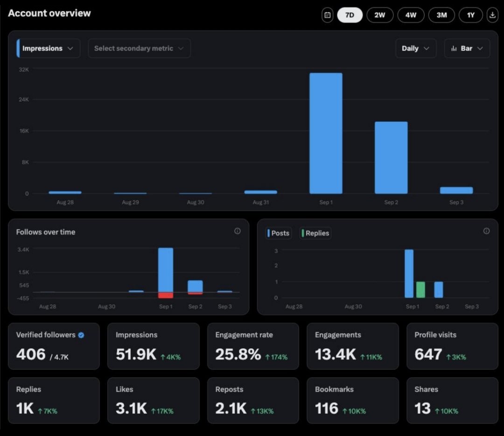Click the download analytics data icon

pyautogui.click(x=492, y=15)
